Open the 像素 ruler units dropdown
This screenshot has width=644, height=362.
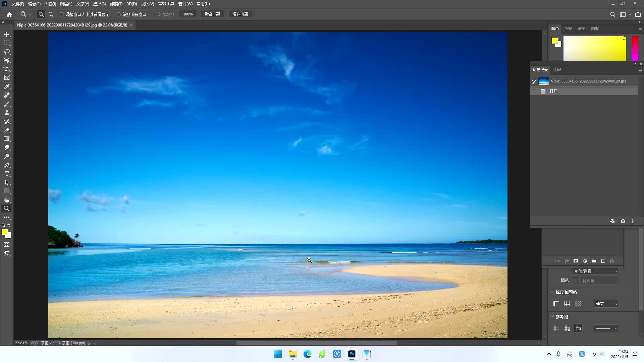(x=606, y=304)
